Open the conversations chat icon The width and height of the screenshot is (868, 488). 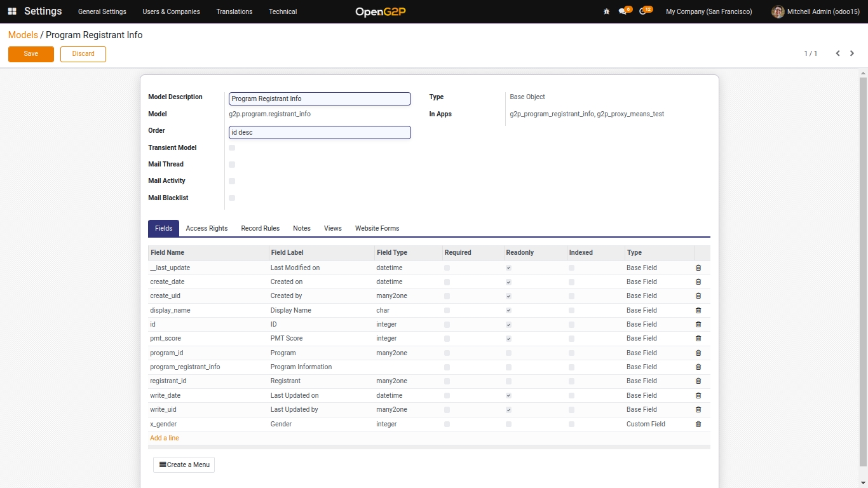pyautogui.click(x=623, y=11)
